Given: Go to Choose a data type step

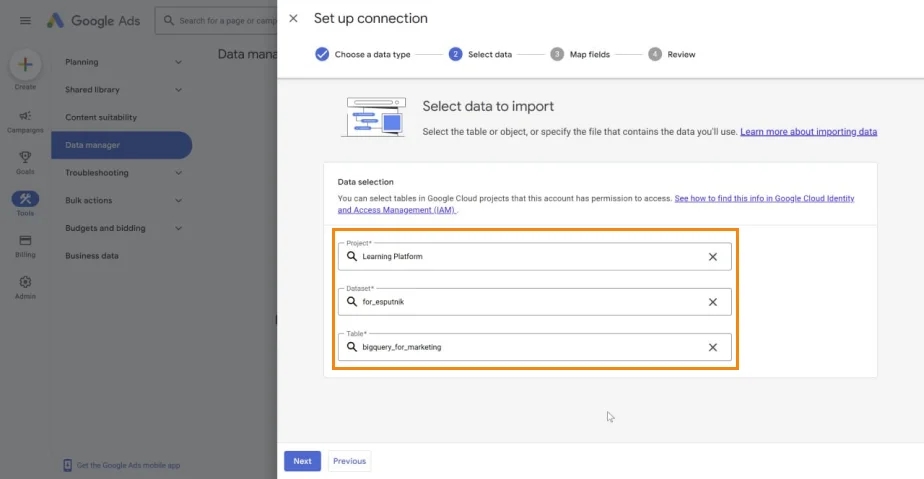Looking at the screenshot, I should pos(372,54).
